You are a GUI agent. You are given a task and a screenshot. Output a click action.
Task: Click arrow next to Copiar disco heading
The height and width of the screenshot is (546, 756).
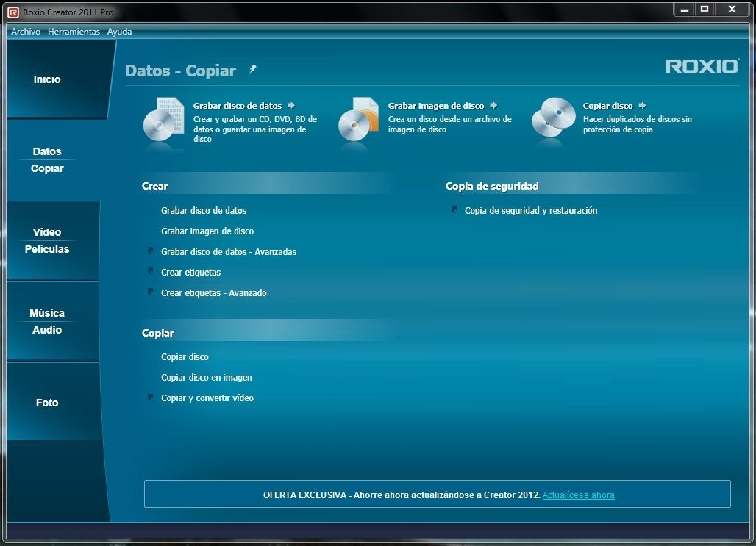(x=642, y=106)
